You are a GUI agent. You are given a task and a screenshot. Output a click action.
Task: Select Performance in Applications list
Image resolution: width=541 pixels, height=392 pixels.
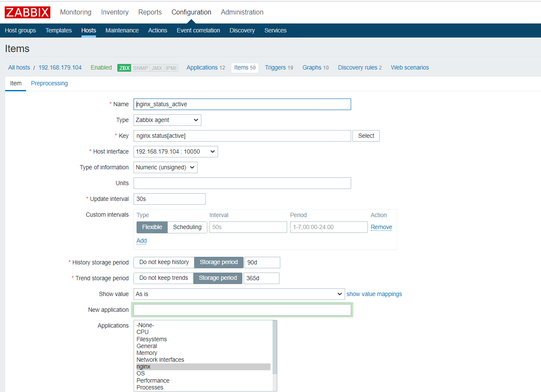tap(204, 380)
